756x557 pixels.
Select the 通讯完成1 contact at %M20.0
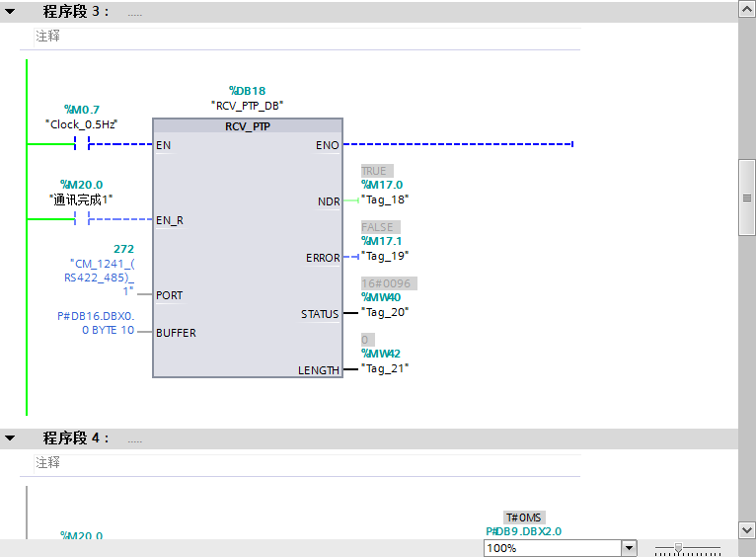(82, 218)
